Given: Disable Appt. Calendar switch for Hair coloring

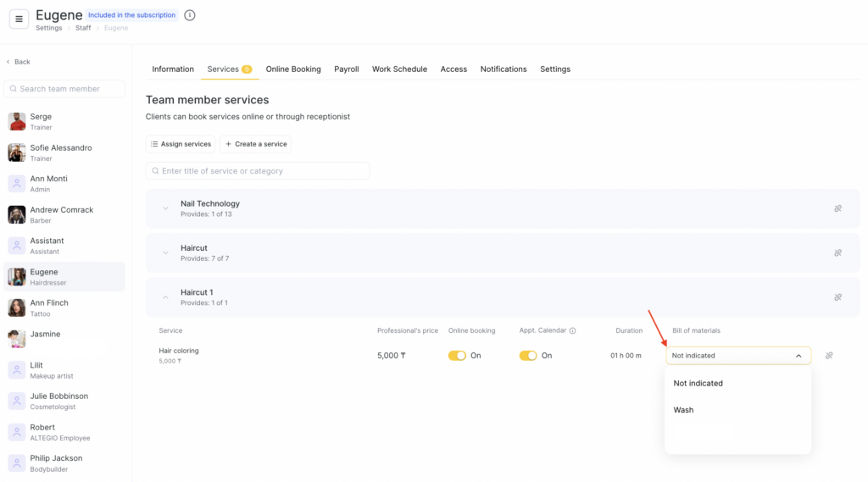Looking at the screenshot, I should pos(528,356).
